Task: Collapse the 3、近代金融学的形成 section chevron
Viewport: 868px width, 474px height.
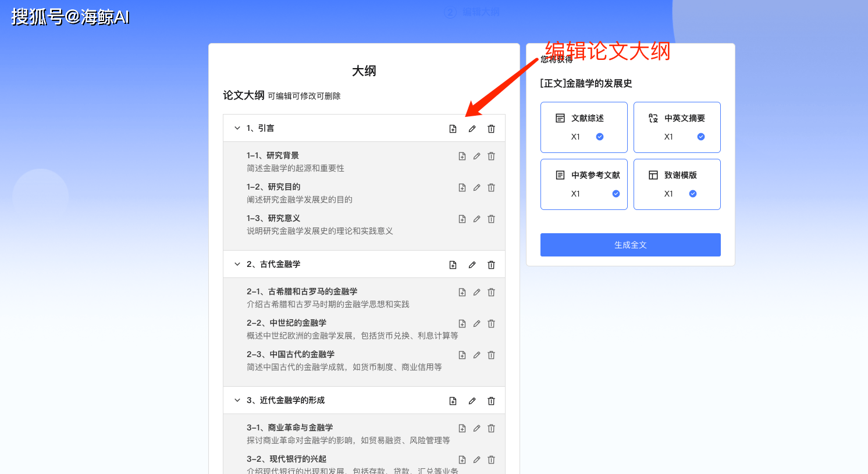Action: 237,400
